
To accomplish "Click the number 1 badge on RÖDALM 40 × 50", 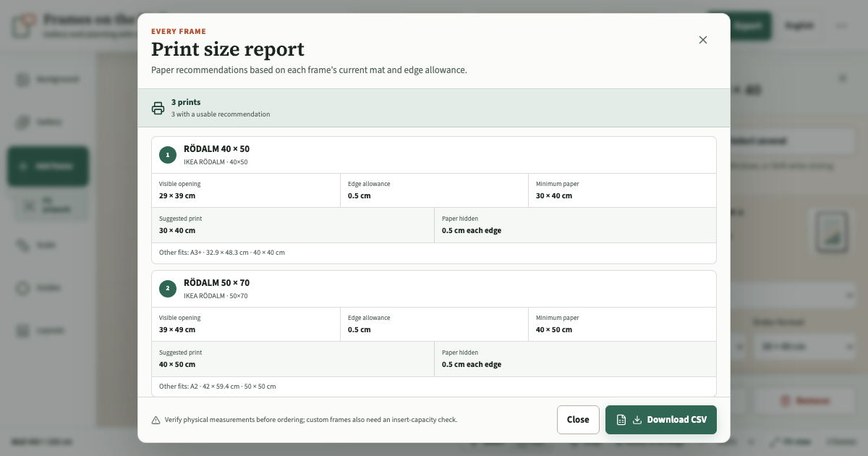I will pyautogui.click(x=168, y=155).
